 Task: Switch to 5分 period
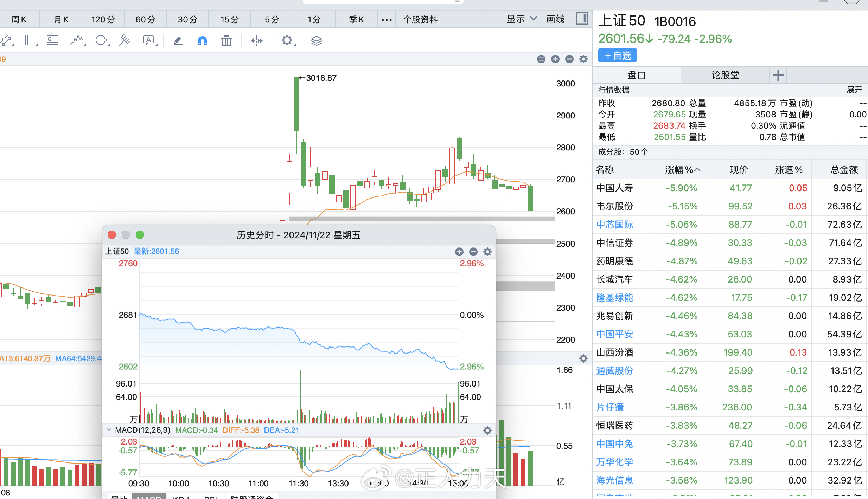pos(272,19)
